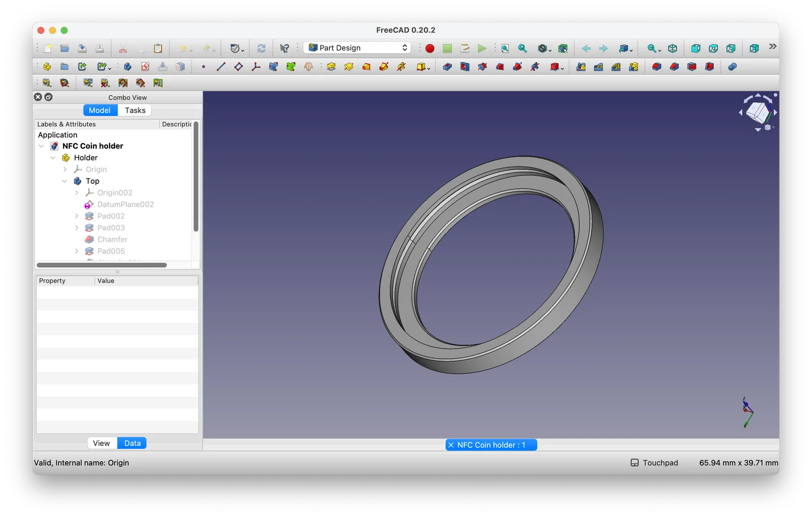Switch to the Model tab

click(x=100, y=110)
